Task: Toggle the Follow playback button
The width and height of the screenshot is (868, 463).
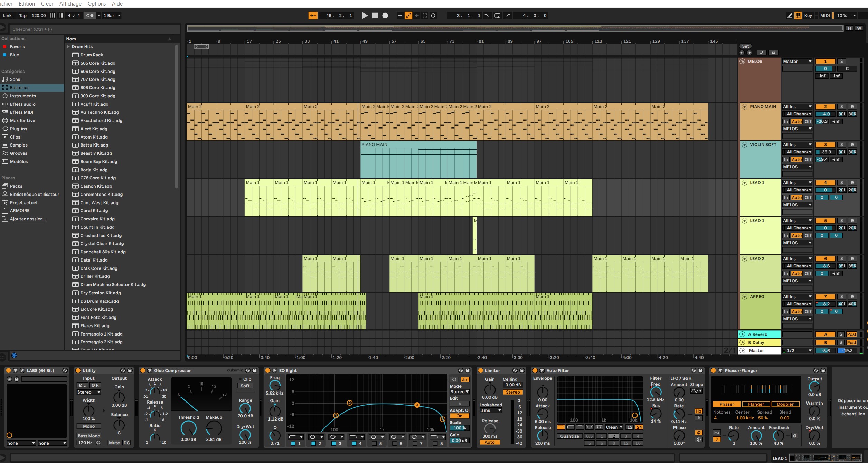Action: click(313, 16)
